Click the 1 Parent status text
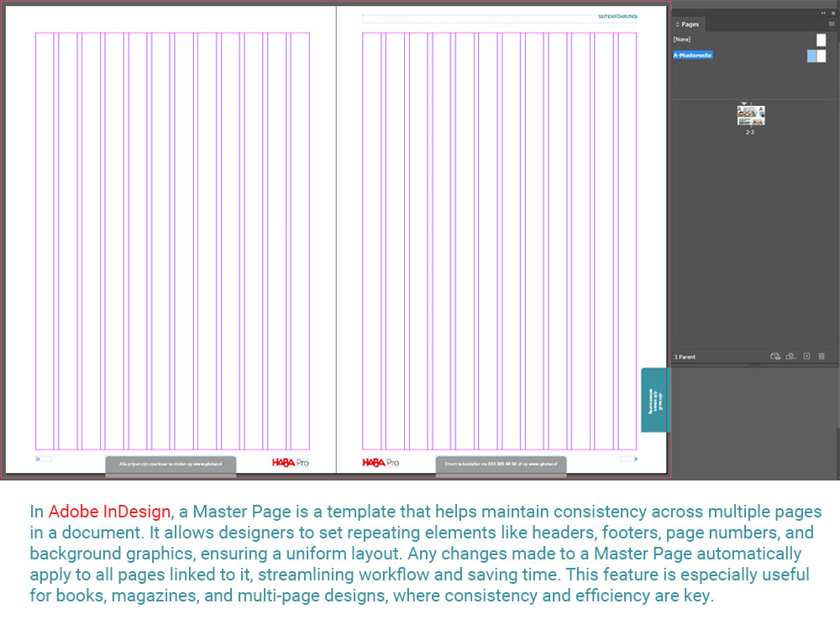 pos(685,357)
